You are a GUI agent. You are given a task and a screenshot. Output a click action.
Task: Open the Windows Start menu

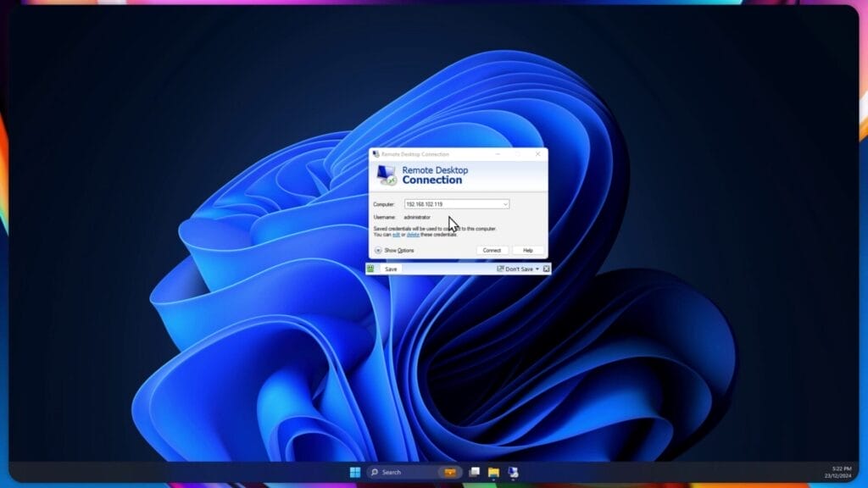coord(354,472)
